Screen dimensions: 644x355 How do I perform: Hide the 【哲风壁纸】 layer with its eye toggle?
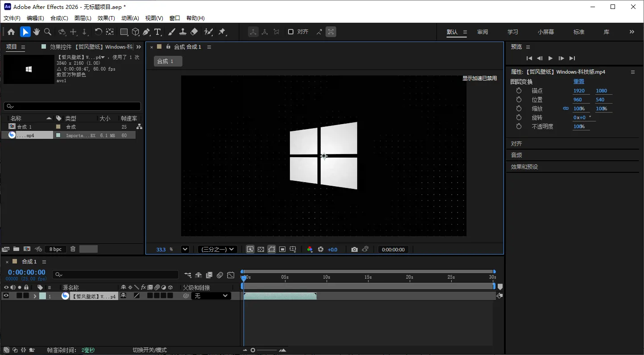(x=6, y=296)
